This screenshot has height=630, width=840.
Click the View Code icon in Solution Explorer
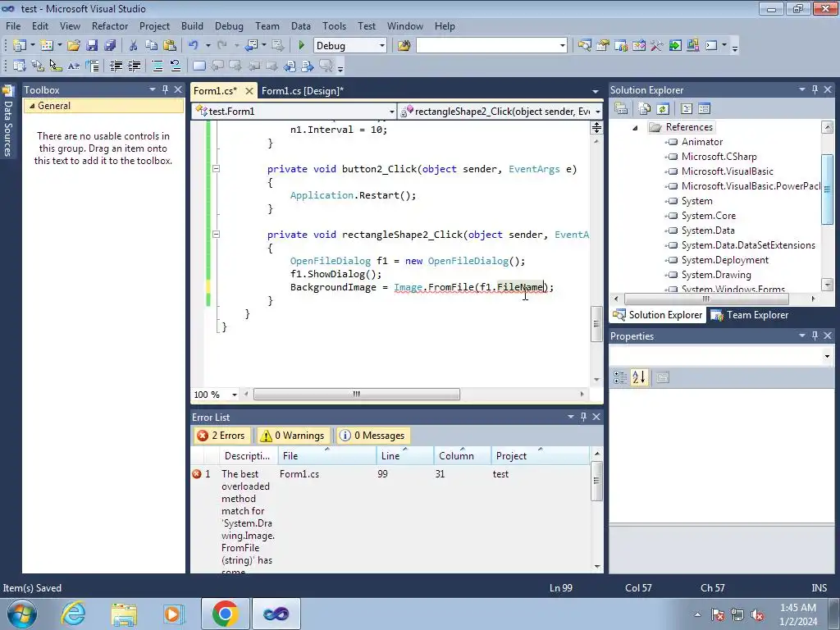coord(687,109)
